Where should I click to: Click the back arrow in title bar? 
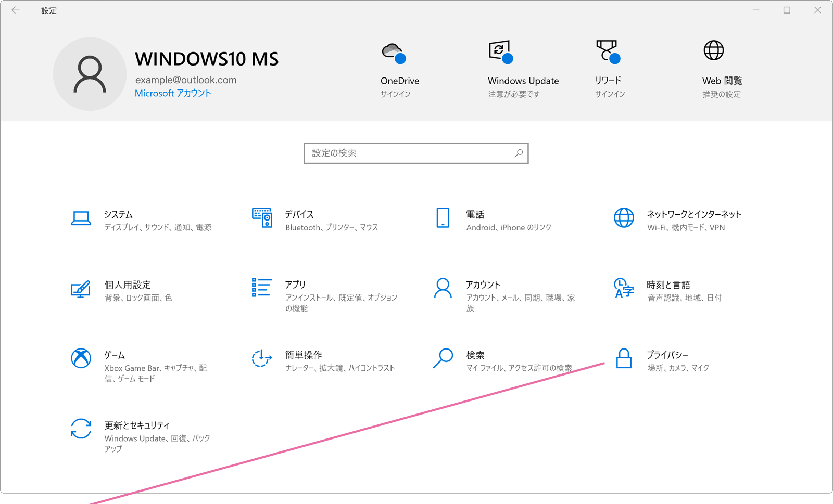16,10
